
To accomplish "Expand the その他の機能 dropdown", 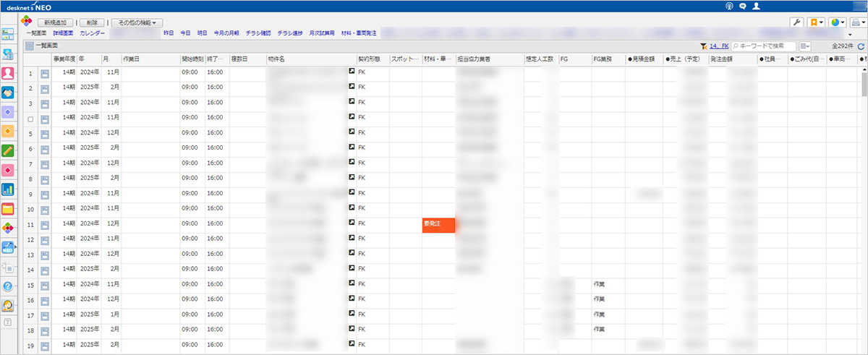I will click(137, 23).
